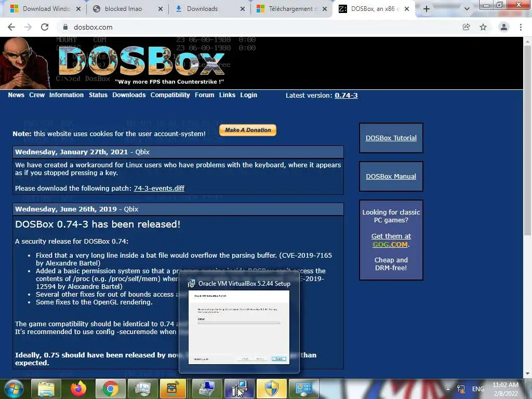Open the Chrome three-dot menu
The image size is (532, 399).
521,27
